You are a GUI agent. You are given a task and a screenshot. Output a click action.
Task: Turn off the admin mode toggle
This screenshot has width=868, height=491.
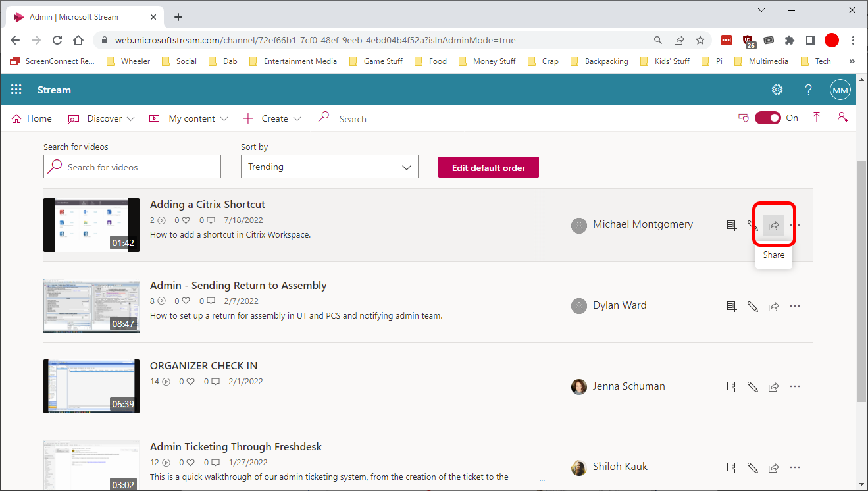(767, 118)
